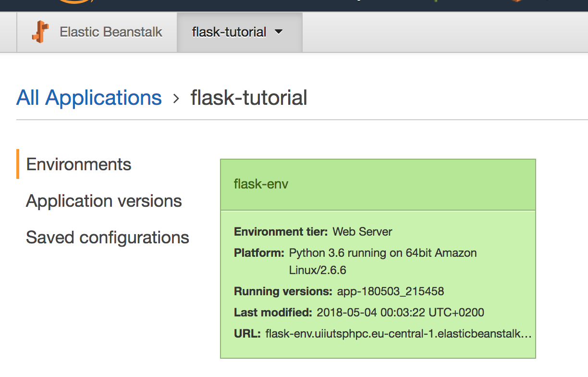
Task: Open the flask-env environment
Action: tap(261, 184)
